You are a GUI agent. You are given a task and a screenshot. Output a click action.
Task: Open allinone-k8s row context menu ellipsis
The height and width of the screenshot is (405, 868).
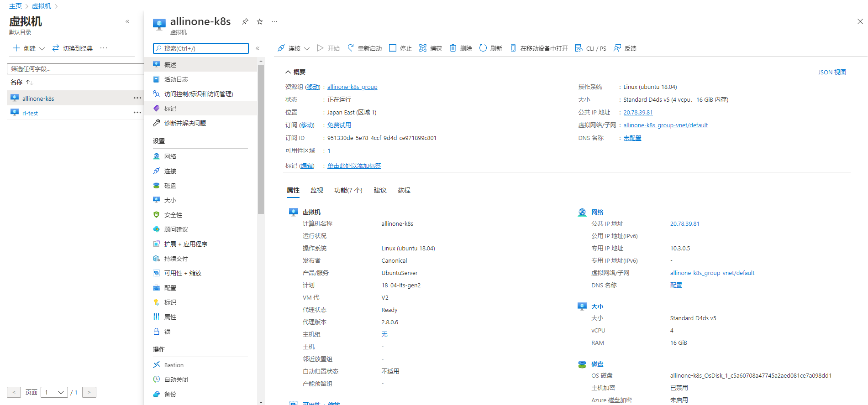[137, 98]
